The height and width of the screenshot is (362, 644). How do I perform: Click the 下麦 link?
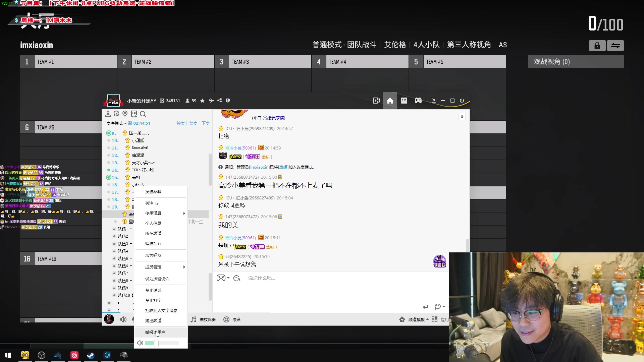coord(206,123)
